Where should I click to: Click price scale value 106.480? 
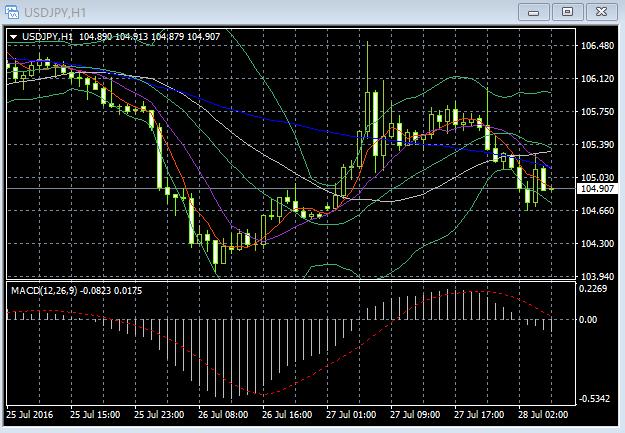(597, 46)
